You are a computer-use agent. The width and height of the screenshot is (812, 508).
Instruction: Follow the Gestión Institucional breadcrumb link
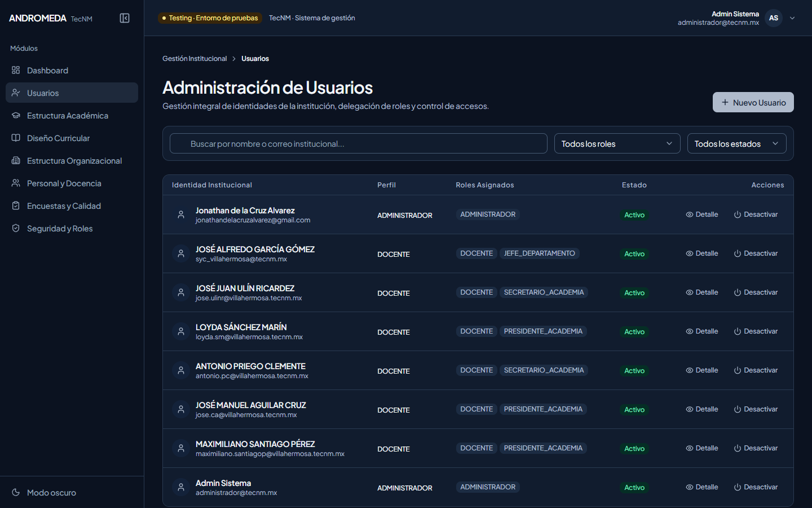click(x=195, y=59)
